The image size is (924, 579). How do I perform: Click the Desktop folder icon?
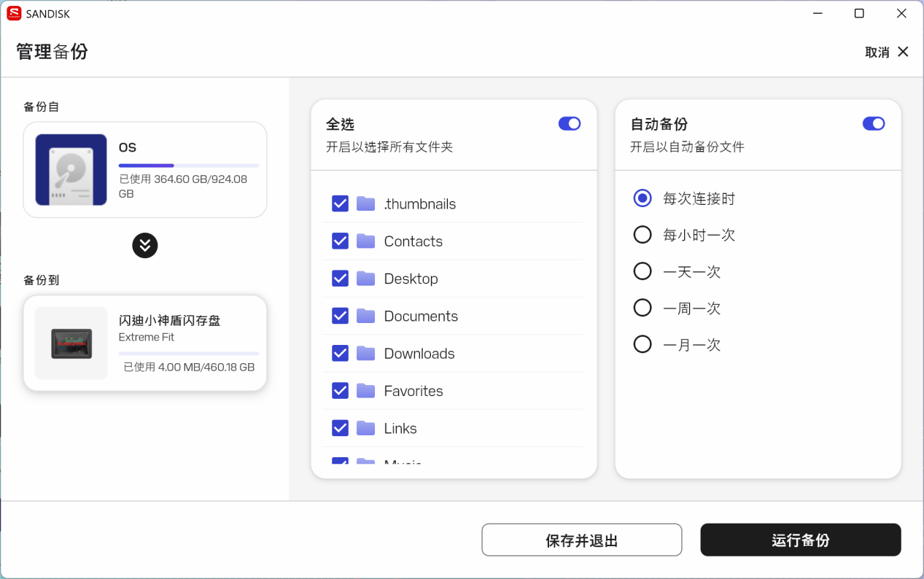(x=365, y=279)
